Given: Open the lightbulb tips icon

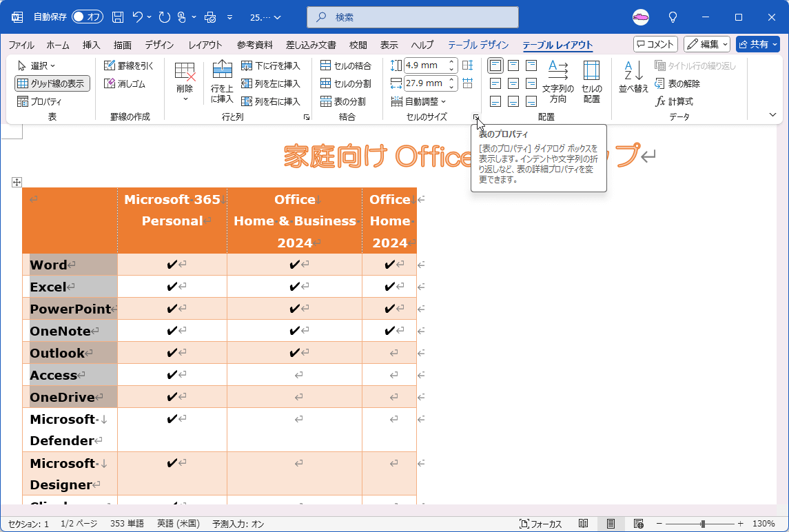Looking at the screenshot, I should pyautogui.click(x=673, y=17).
